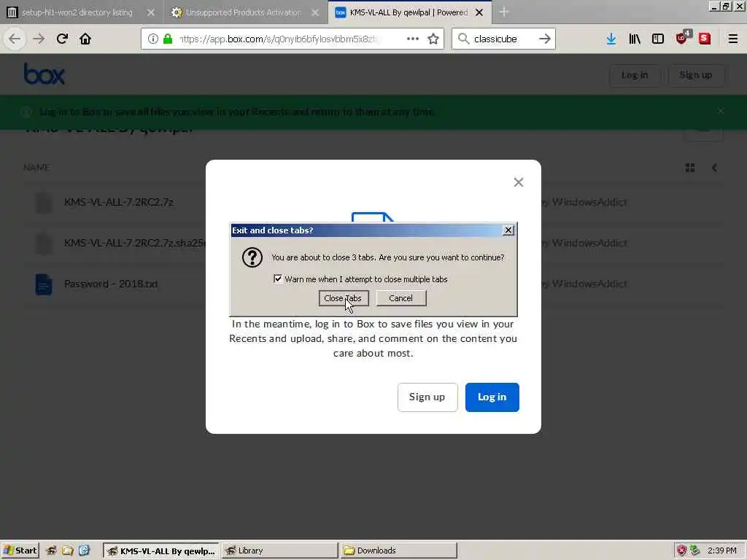
Task: Open Password - 2018.txt file
Action: [111, 284]
